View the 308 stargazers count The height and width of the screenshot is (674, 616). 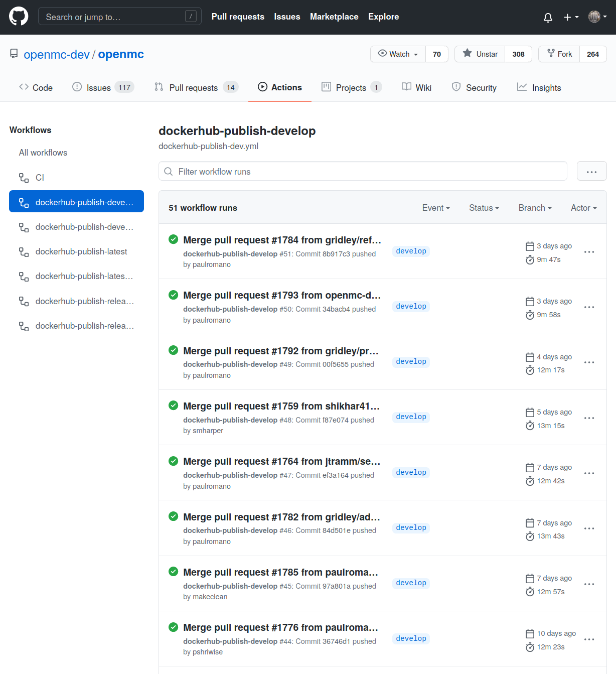click(x=519, y=54)
